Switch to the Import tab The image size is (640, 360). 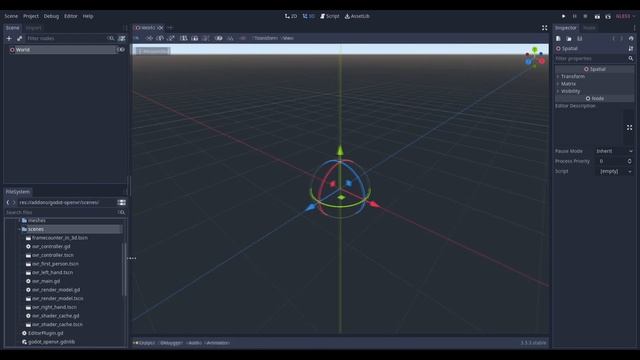pyautogui.click(x=33, y=28)
